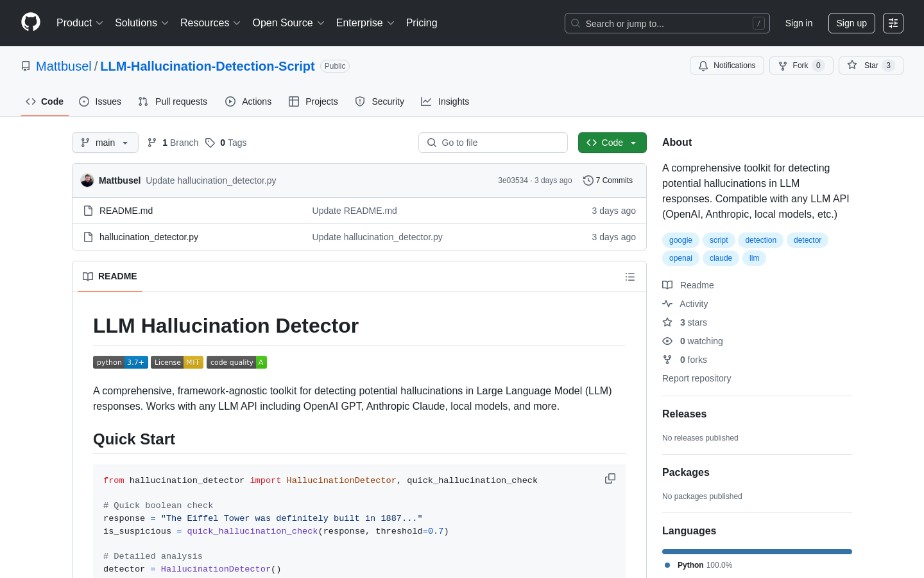
Task: Click the License MIT badge
Action: 177,362
